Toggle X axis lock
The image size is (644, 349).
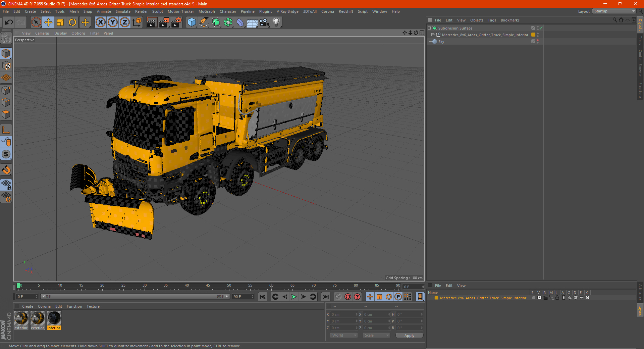point(100,22)
